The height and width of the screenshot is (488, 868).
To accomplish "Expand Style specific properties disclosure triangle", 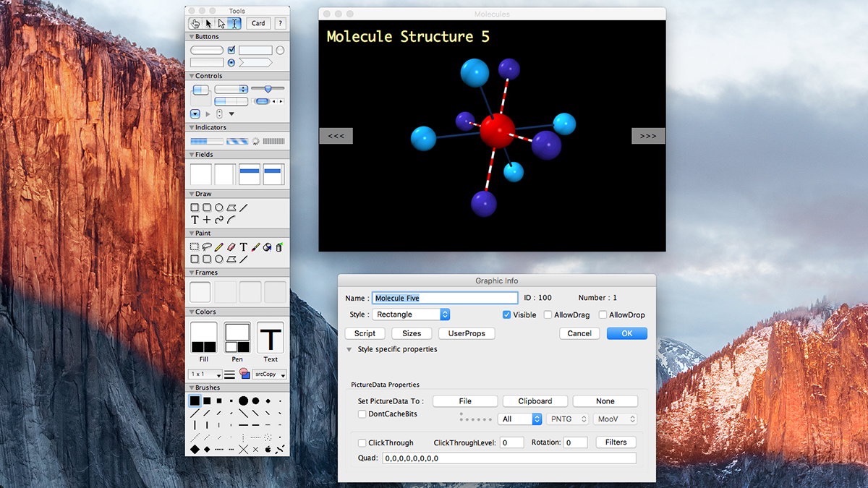I will (x=349, y=349).
